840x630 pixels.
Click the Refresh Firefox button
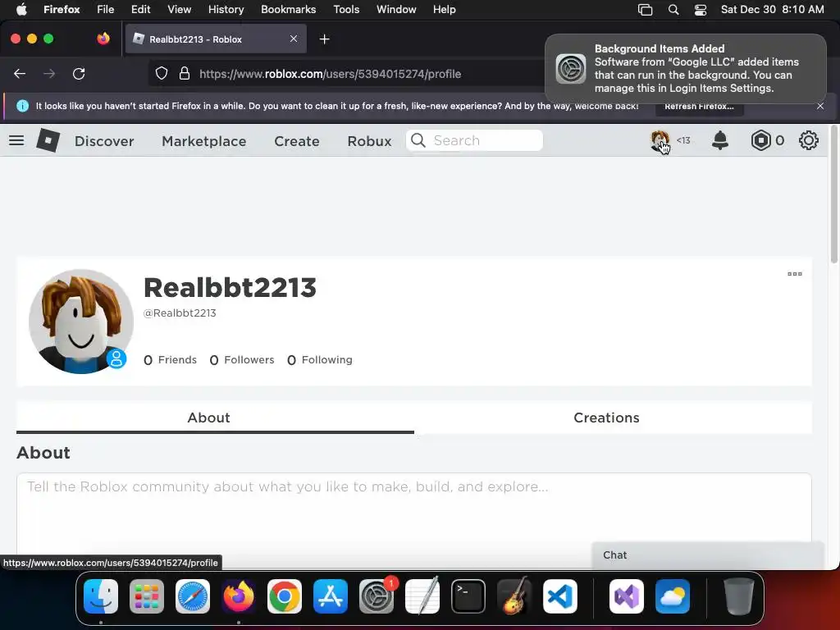coord(699,106)
